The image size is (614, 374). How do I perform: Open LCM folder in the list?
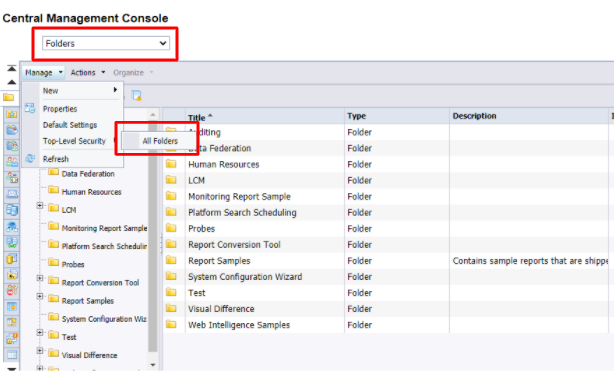[x=197, y=181]
